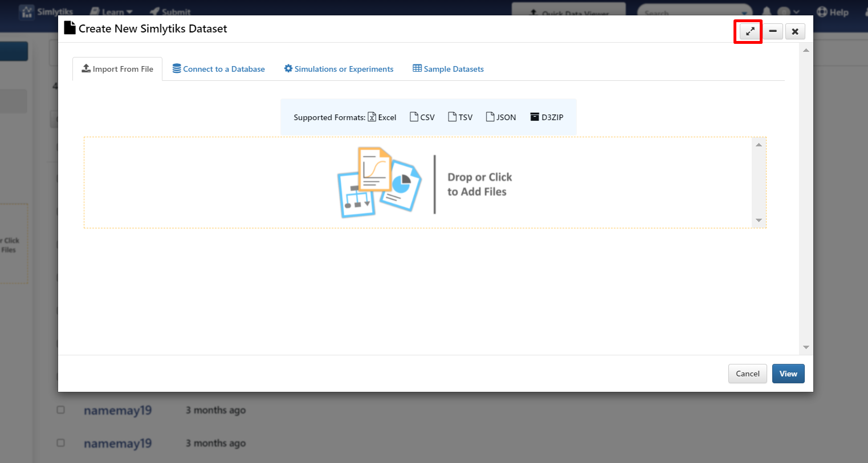Expand the dialog to full screen

pos(750,31)
